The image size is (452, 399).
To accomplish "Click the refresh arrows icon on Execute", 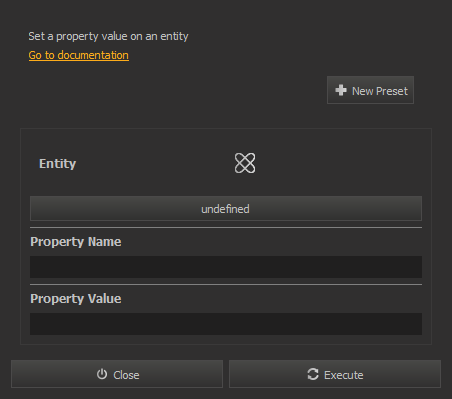I will pos(313,374).
